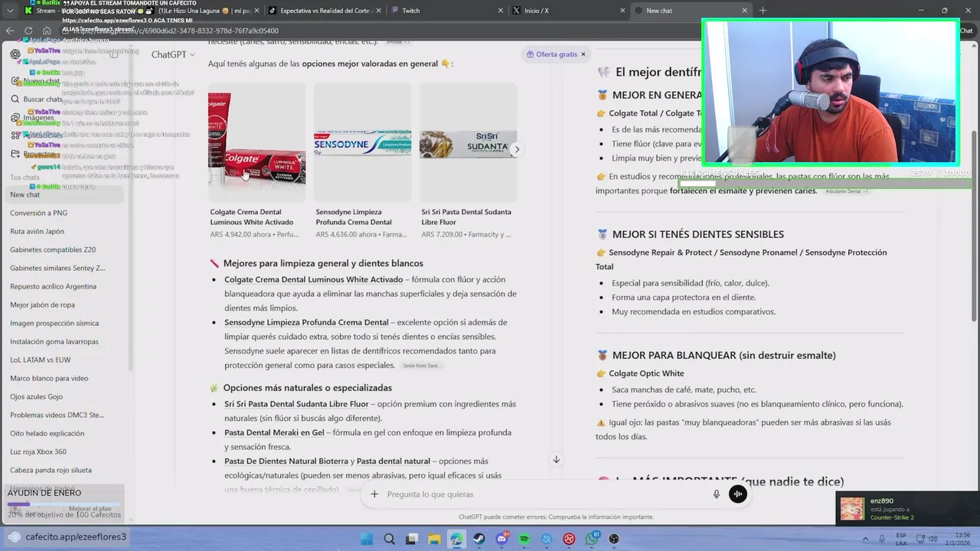This screenshot has height=551, width=980.
Task: Click the ChatGPT voice mode button
Action: click(x=737, y=494)
